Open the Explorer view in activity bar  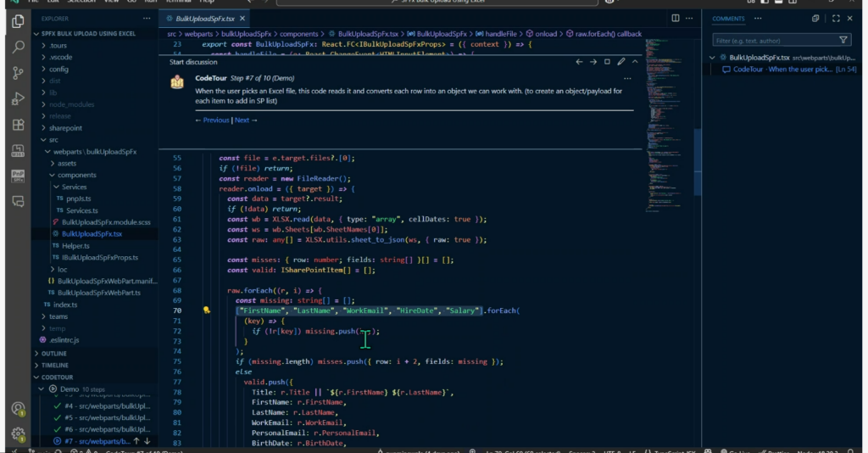[x=19, y=21]
